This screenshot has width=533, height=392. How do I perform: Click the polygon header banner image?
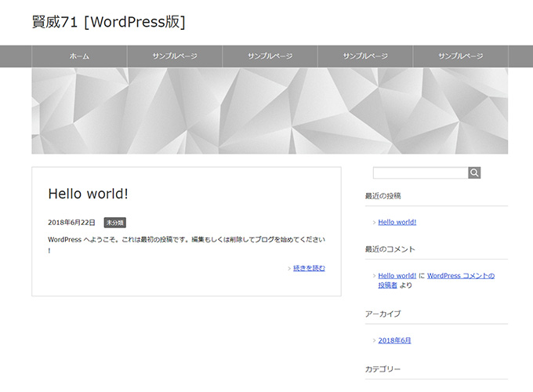coord(270,111)
